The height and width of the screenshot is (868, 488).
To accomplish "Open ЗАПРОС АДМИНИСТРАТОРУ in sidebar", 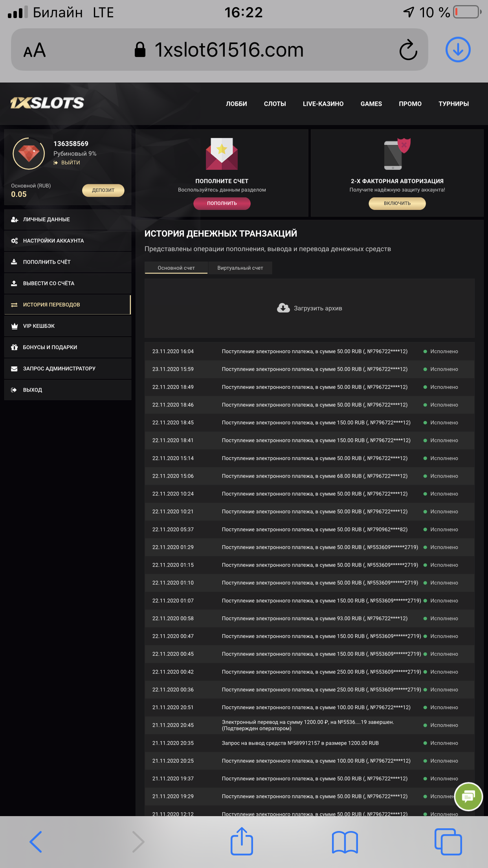I will pos(68,368).
